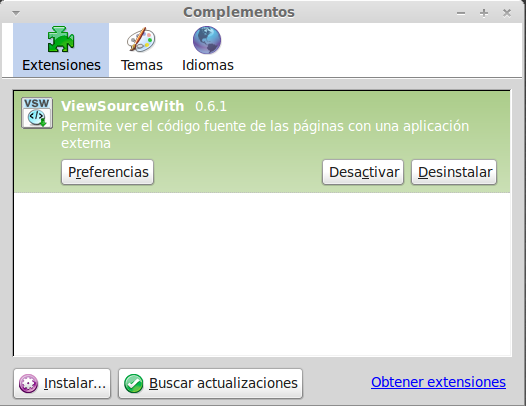Screen dimensions: 526x406
Task: Click the paint palette Temas icon
Action: (x=141, y=40)
